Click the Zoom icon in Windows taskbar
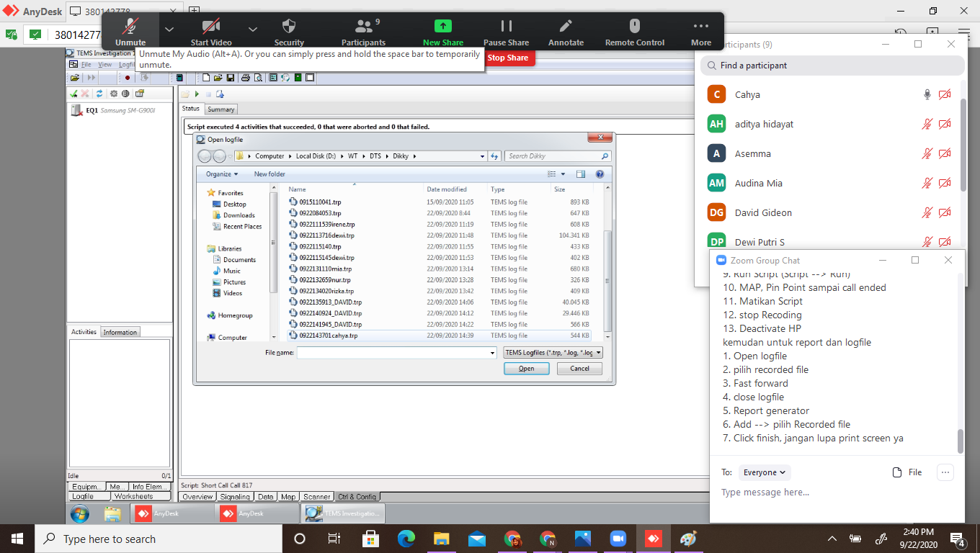Viewport: 980px width, 553px height. (x=618, y=539)
